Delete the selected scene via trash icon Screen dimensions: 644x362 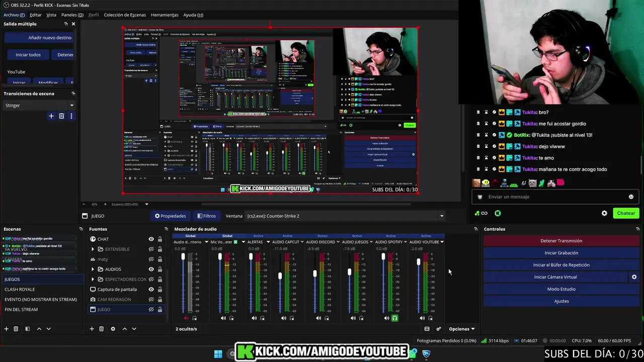click(x=16, y=329)
